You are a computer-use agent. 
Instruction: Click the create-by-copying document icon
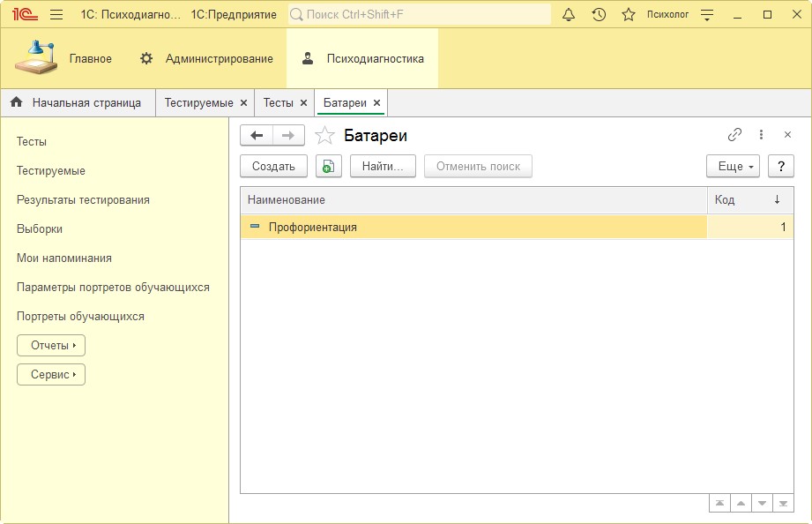point(328,166)
